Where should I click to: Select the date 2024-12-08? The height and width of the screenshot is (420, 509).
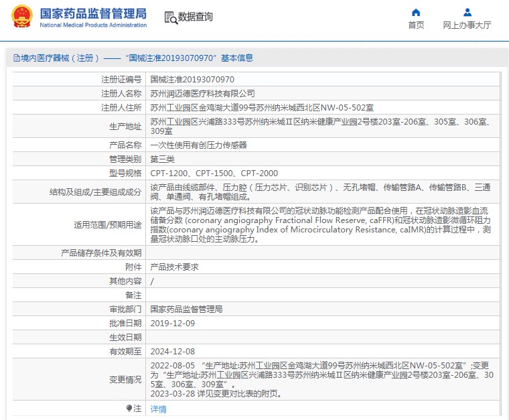point(172,351)
